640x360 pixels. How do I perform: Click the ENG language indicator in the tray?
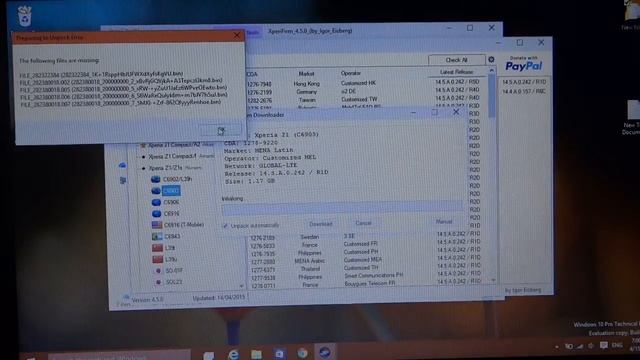[x=617, y=345]
